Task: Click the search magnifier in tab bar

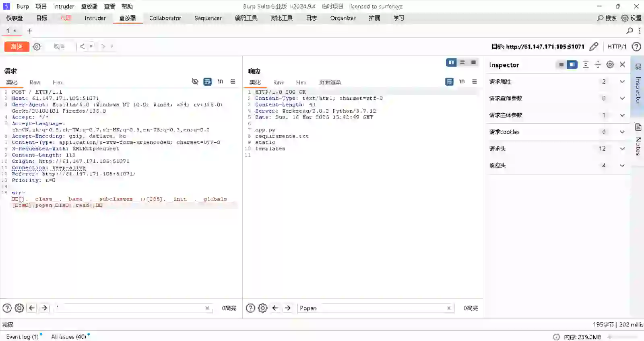Action: [630, 31]
